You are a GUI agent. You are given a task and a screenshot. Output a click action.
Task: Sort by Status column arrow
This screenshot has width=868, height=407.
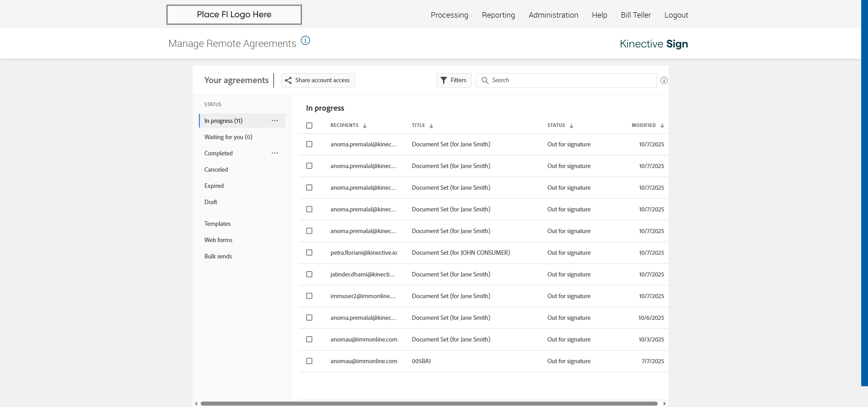pyautogui.click(x=571, y=126)
